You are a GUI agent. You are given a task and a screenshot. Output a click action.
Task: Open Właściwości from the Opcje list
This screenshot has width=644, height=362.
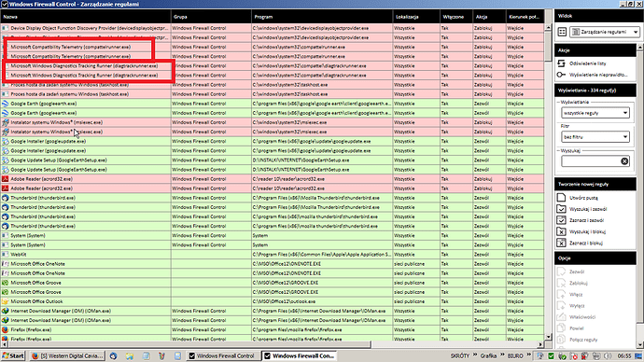(x=582, y=317)
